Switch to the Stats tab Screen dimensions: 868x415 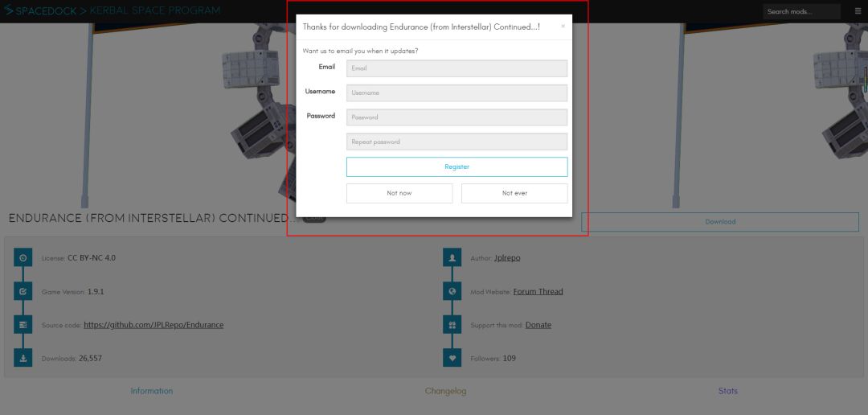click(728, 391)
